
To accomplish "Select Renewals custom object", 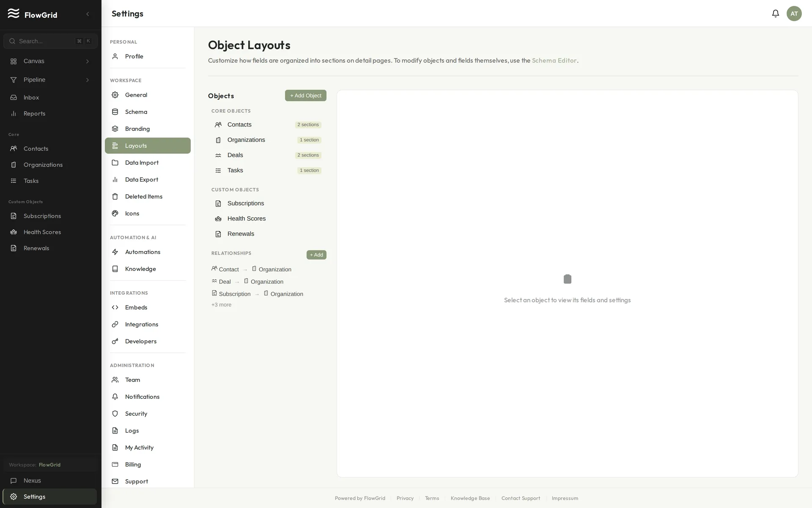I will [x=268, y=234].
